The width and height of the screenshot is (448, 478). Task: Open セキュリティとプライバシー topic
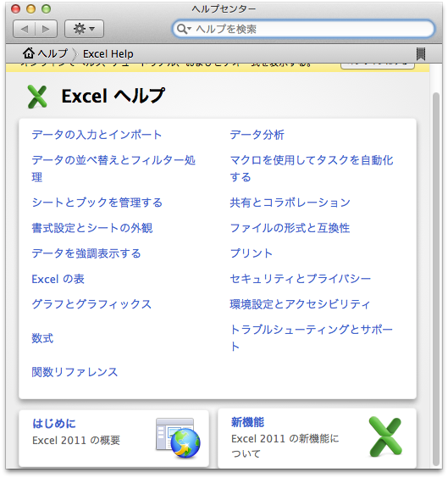coord(301,279)
